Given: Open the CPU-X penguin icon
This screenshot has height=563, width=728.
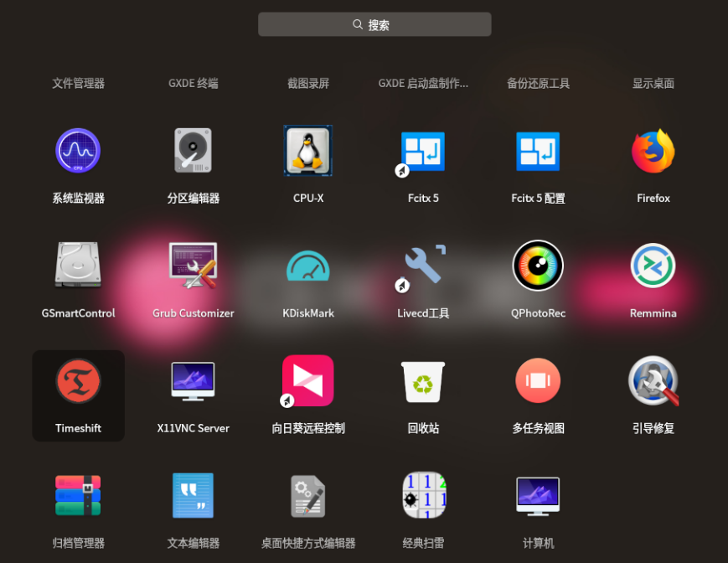Looking at the screenshot, I should coord(308,150).
